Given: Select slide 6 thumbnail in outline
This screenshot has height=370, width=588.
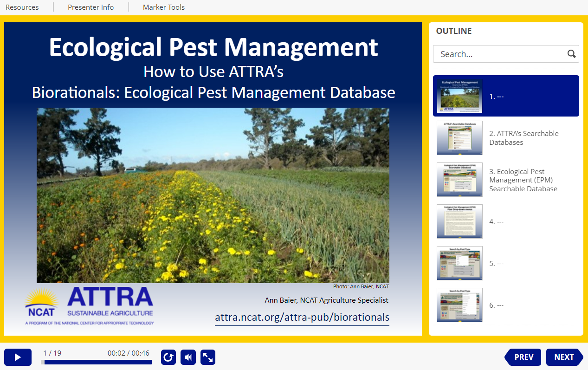Looking at the screenshot, I should [459, 305].
